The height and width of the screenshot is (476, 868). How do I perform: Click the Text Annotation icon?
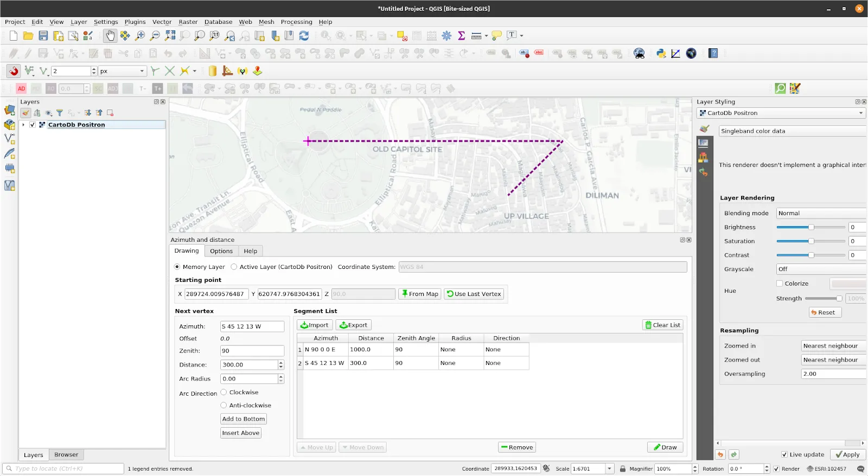pos(512,36)
